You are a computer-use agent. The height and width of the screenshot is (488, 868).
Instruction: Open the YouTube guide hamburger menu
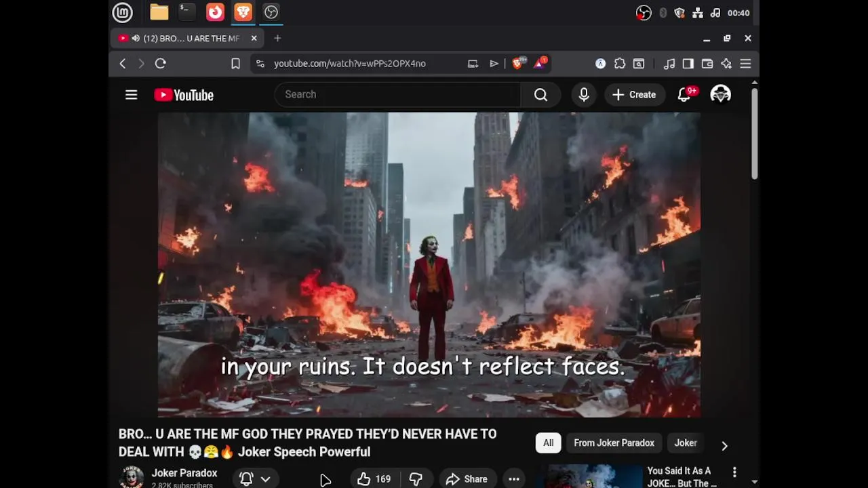132,95
